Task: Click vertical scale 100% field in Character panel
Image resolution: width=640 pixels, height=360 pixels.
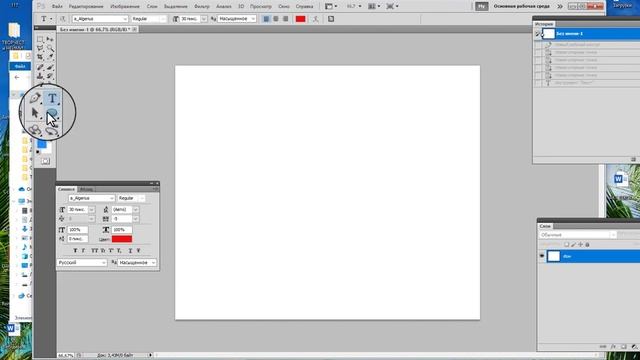Action: [78, 230]
